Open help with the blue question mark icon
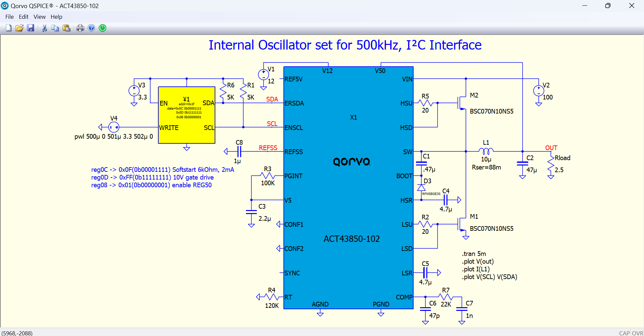 coord(91,28)
